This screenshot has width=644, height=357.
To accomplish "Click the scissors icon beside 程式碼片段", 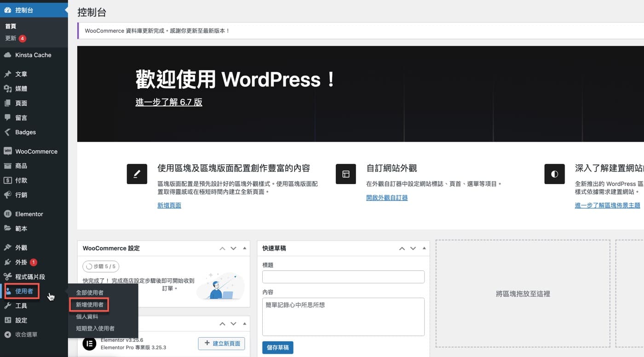I will click(x=7, y=276).
